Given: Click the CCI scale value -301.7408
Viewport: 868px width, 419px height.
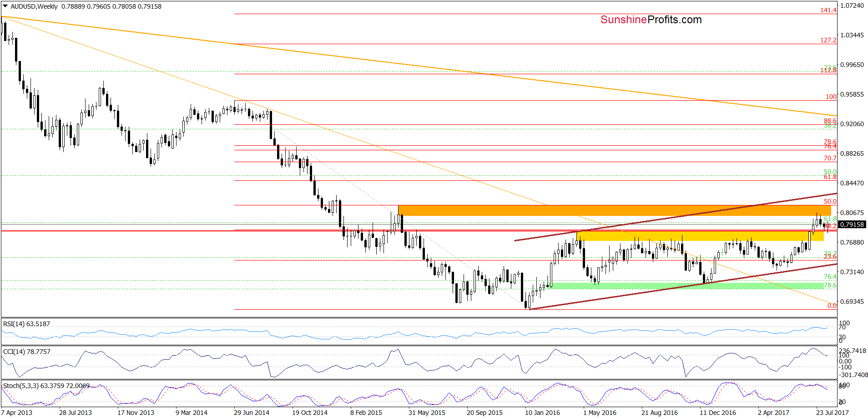Looking at the screenshot, I should tap(853, 375).
